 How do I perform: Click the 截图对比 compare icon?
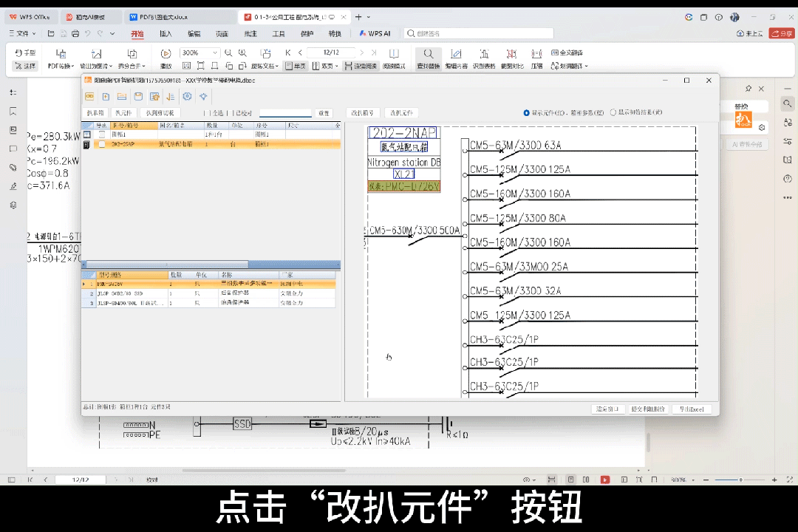[x=511, y=58]
